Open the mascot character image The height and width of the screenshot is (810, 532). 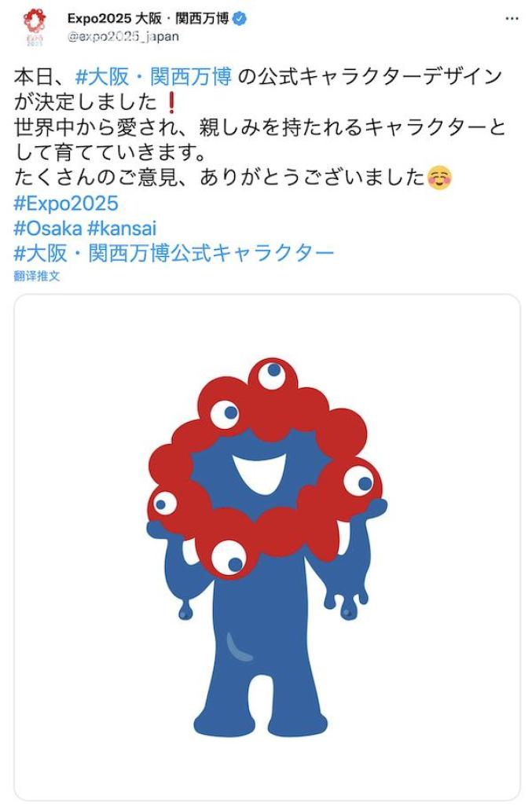click(x=266, y=547)
